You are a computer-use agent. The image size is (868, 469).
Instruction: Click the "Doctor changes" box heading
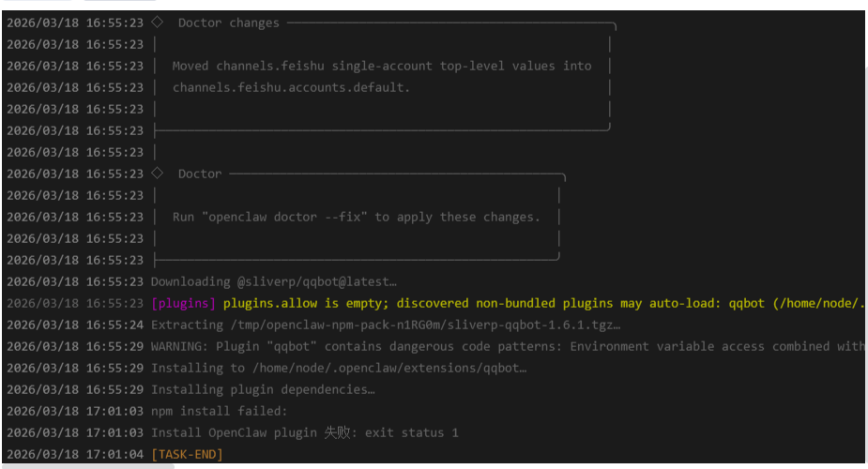point(228,23)
